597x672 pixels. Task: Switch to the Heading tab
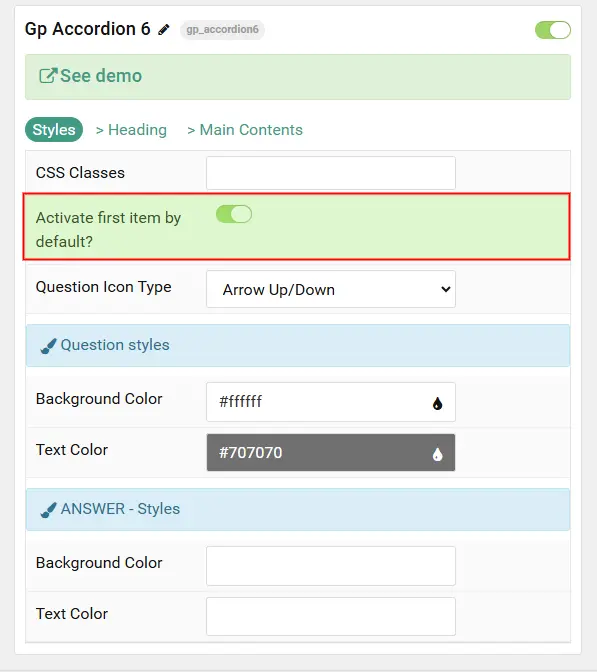131,129
